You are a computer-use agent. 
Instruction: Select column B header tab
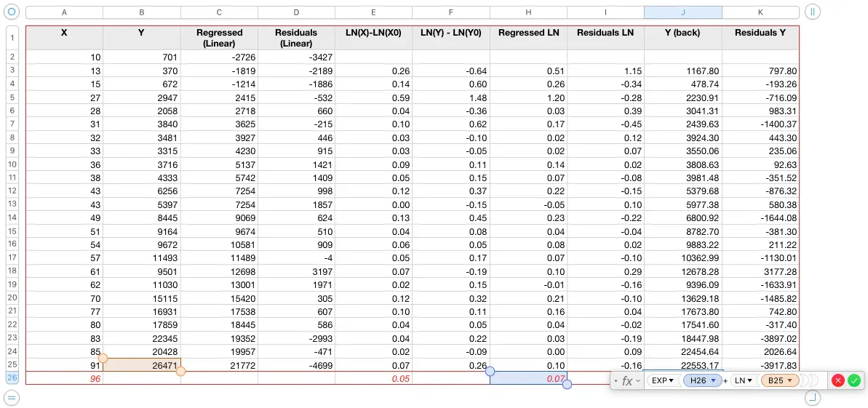142,12
